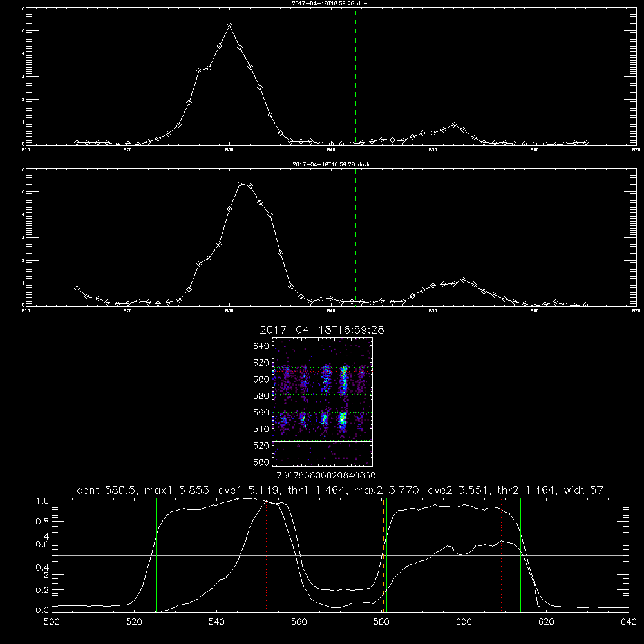Click the red dotted line near 609 in bottom plot
644x644 pixels.
(501, 555)
